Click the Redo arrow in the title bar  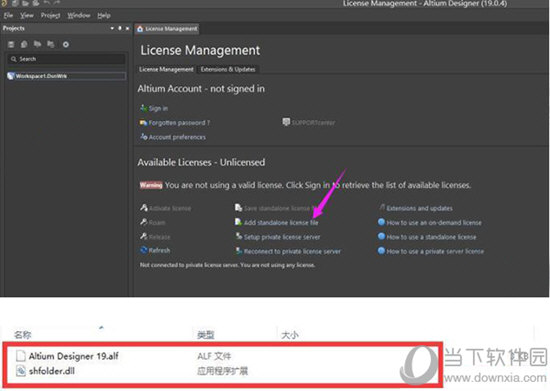(57, 3)
